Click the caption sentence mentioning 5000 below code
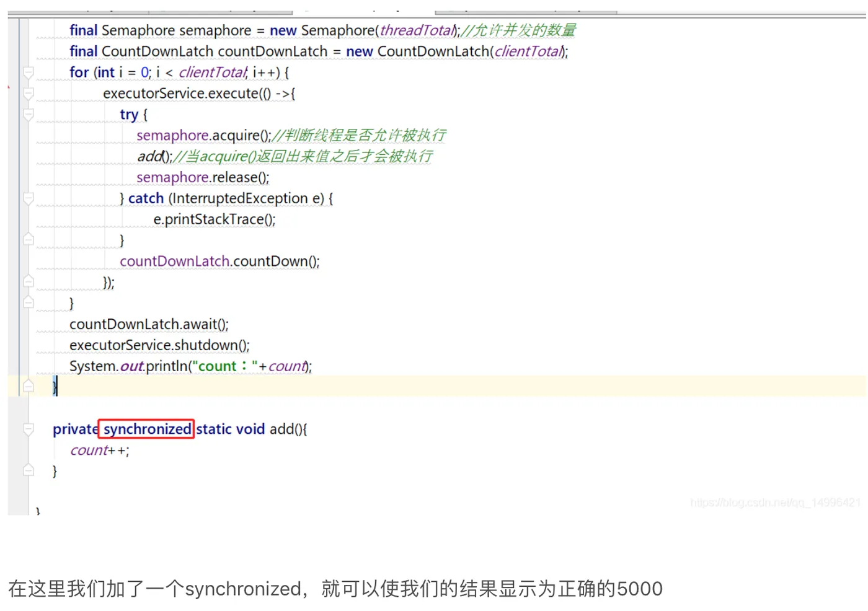This screenshot has height=611, width=868. click(x=335, y=589)
